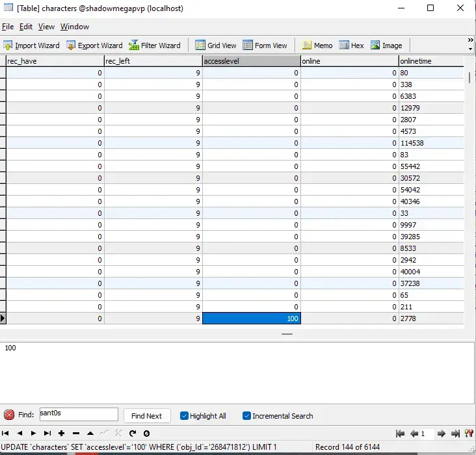
Task: Click the accesslevel column header
Action: (252, 61)
